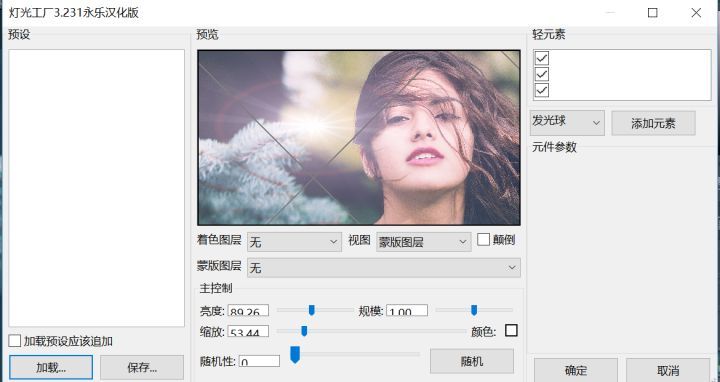The width and height of the screenshot is (720, 382).
Task: Tick the 加载预设应该追加 checkbox
Action: pos(15,341)
